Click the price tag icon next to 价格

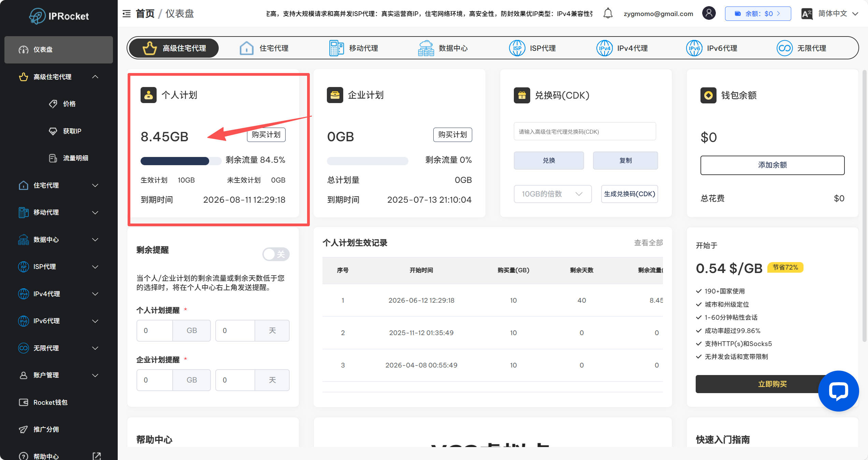tap(53, 104)
